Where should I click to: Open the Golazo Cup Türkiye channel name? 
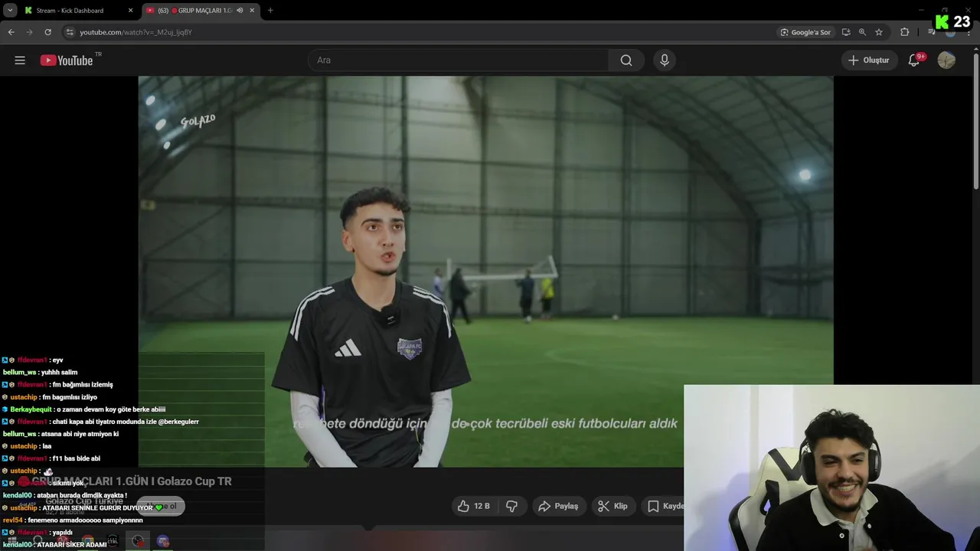point(84,501)
